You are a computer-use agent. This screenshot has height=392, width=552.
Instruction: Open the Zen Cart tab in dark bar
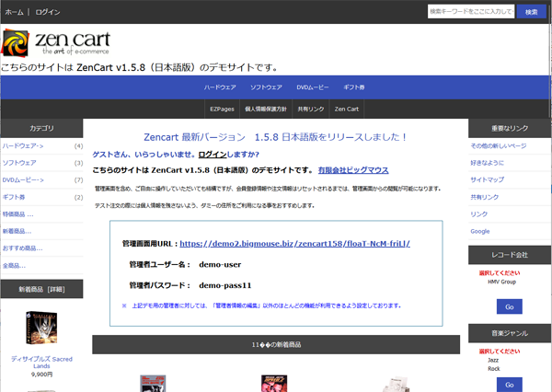point(347,109)
